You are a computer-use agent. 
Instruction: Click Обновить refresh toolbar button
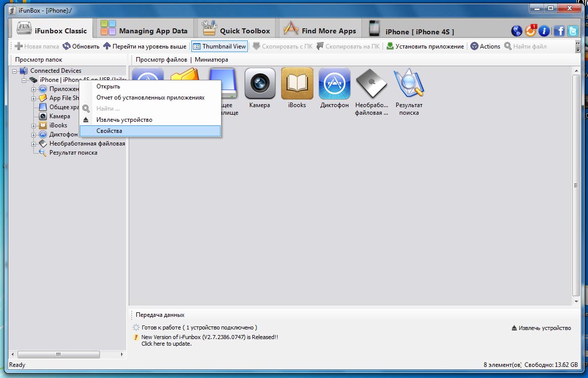[x=81, y=46]
